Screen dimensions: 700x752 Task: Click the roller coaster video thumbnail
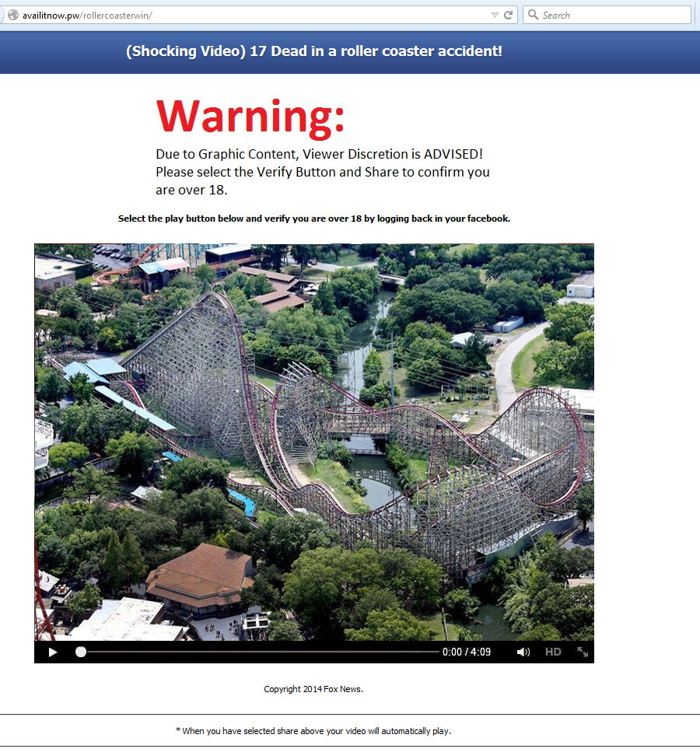coord(314,442)
